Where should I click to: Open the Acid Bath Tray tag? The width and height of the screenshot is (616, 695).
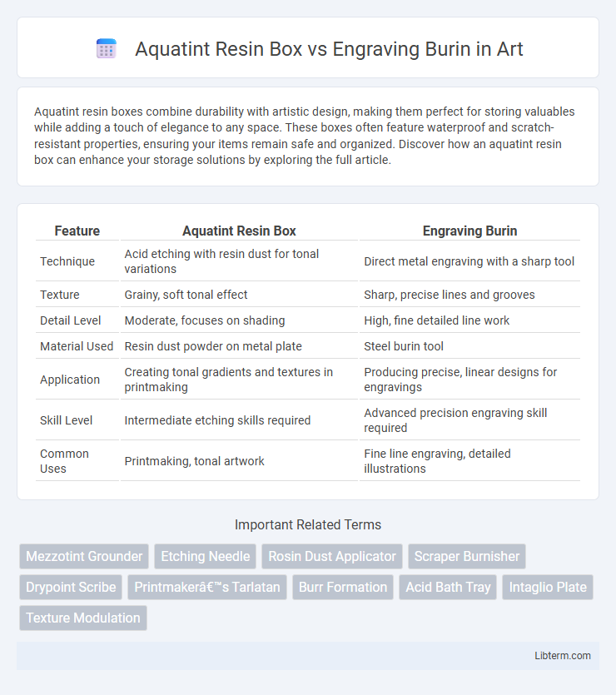(x=448, y=588)
